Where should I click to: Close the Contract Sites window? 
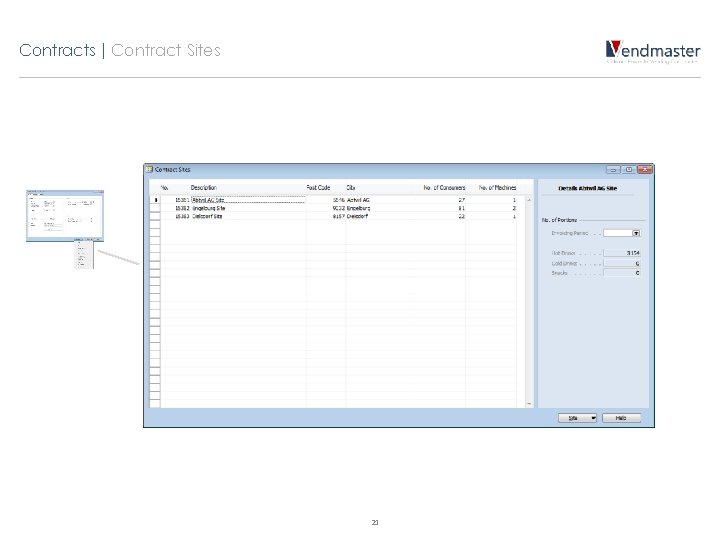point(645,169)
